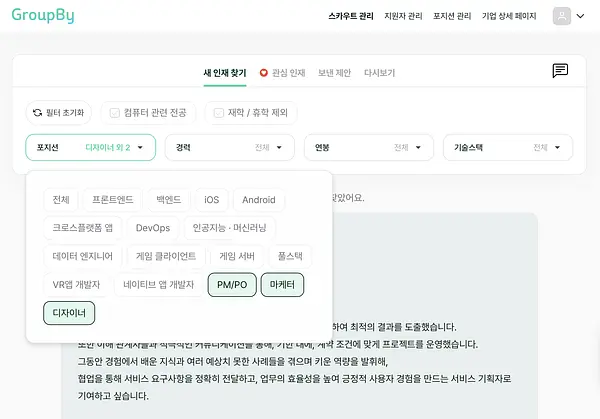Click the GroupBy logo
Viewport: 600px width, 419px height.
pos(43,15)
